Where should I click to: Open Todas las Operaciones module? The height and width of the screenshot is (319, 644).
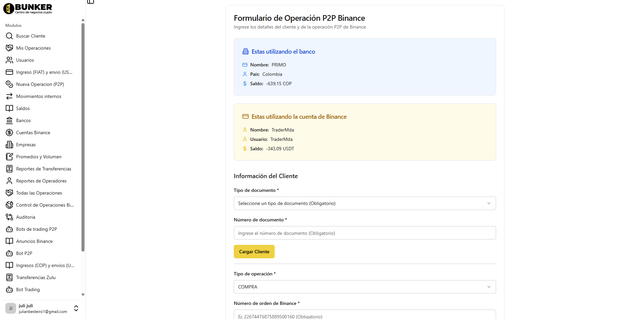(39, 193)
